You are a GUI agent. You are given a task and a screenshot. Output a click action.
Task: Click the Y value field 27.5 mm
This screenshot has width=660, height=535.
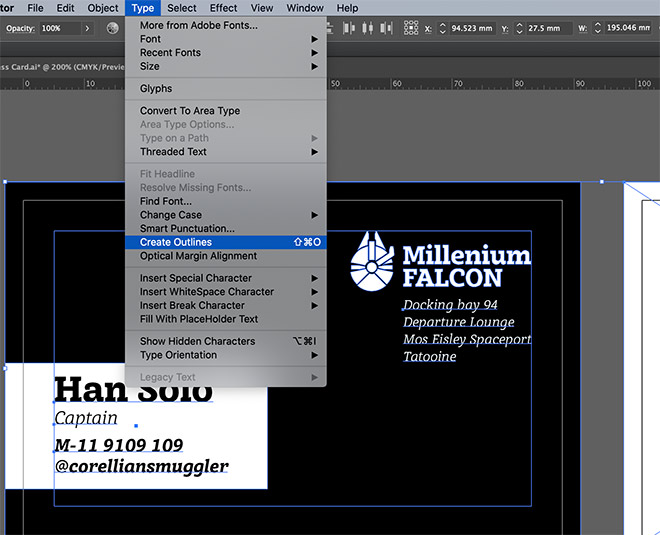coord(549,29)
